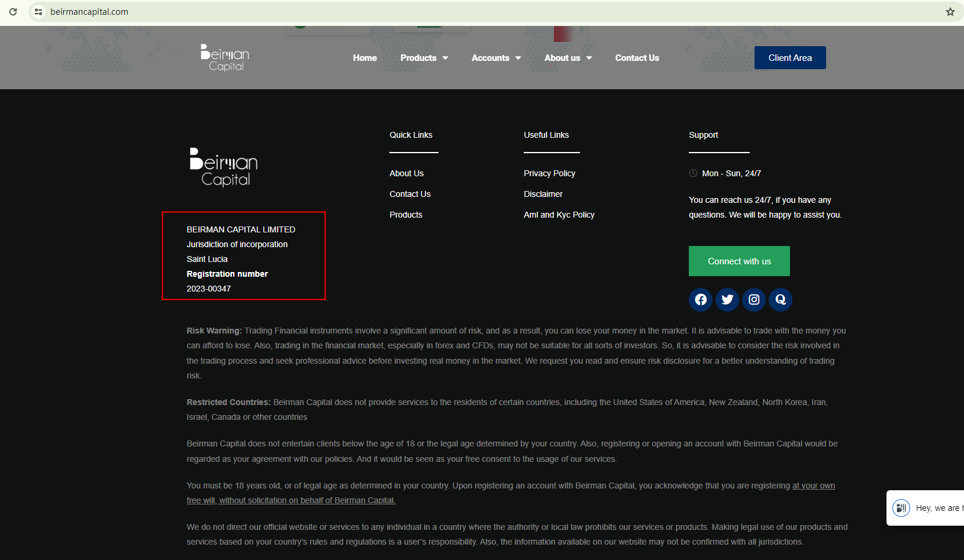Click the Facebook social icon
This screenshot has height=560, width=964.
pos(700,300)
